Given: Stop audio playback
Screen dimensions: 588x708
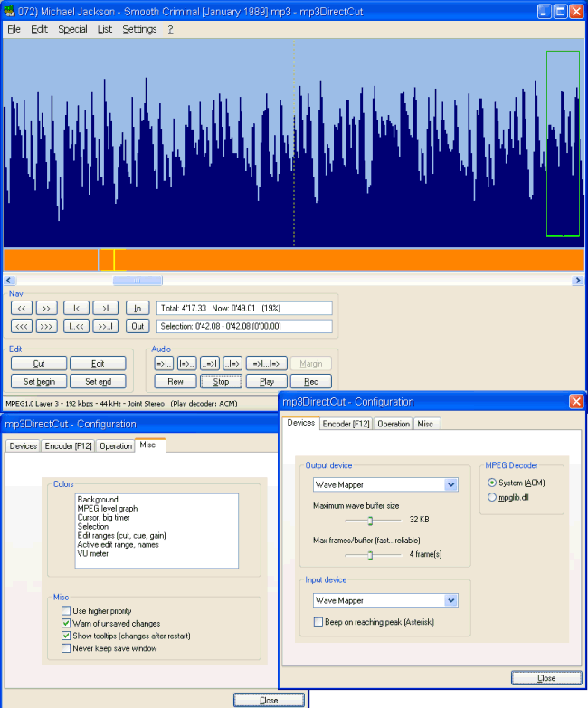Looking at the screenshot, I should pos(221,381).
